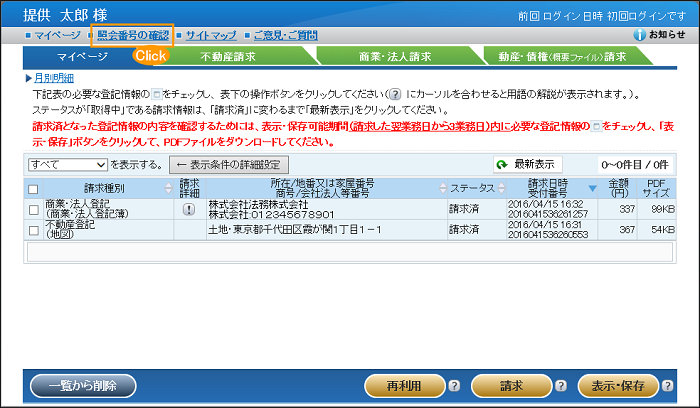Click the help icon next to 再利用
The width and height of the screenshot is (700, 408).
click(x=454, y=386)
